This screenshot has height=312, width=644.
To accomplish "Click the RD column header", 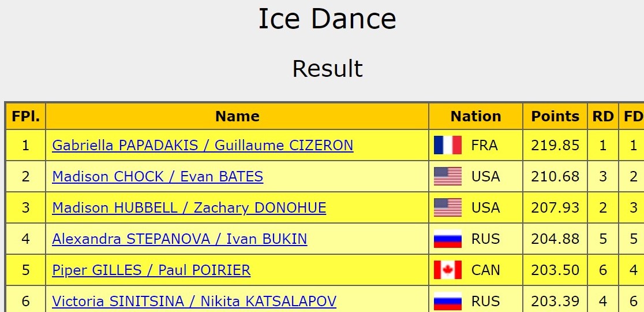I will (603, 116).
